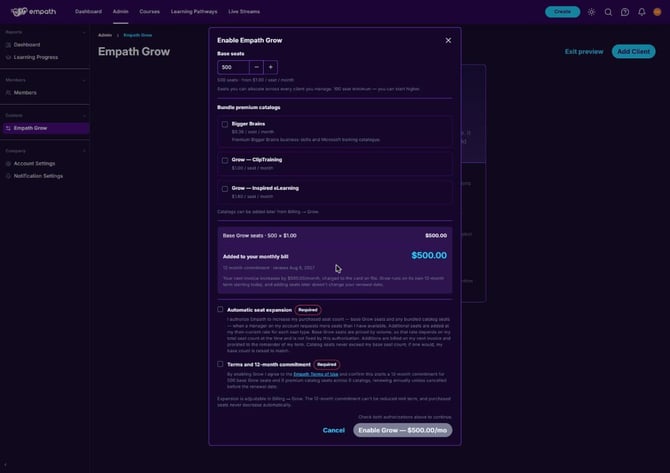Click the sidebar Dashboard icon
Image resolution: width=670 pixels, height=473 pixels.
coord(8,44)
